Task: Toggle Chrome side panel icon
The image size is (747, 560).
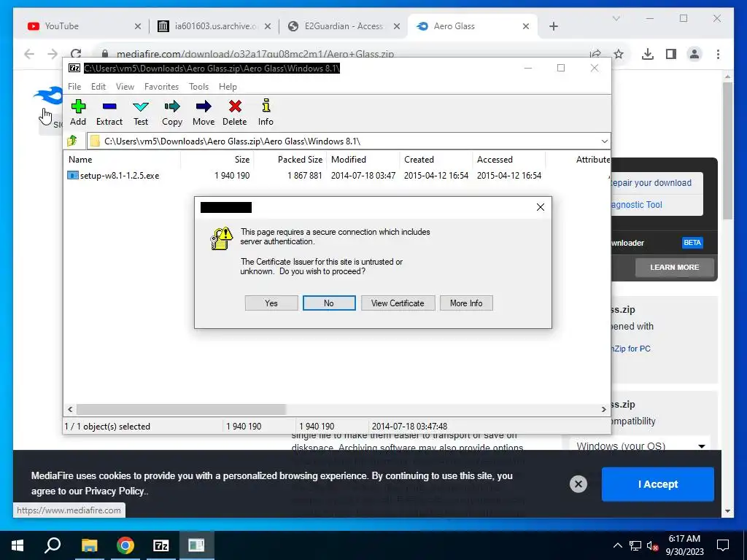Action: click(671, 54)
